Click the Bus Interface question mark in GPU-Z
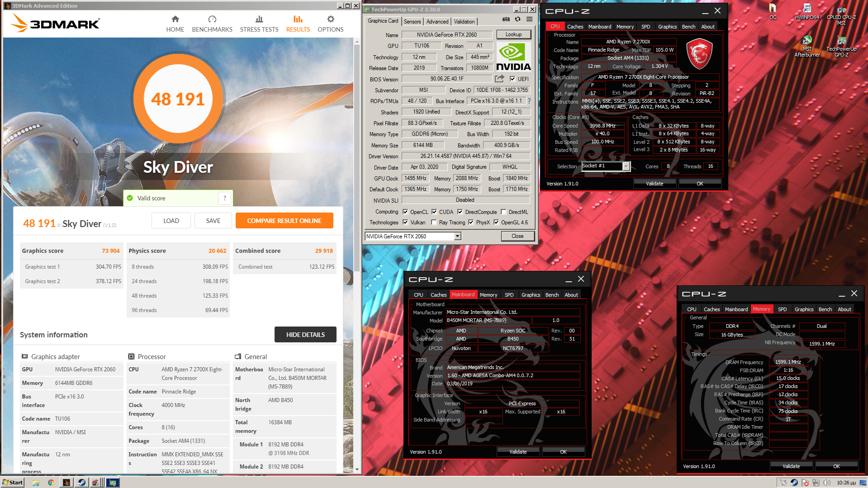The width and height of the screenshot is (868, 488). click(529, 101)
